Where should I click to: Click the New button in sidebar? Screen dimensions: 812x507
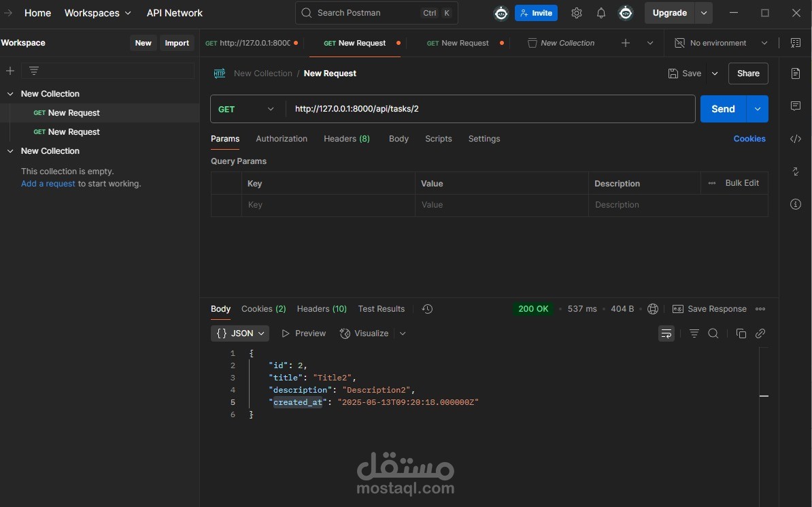point(143,43)
